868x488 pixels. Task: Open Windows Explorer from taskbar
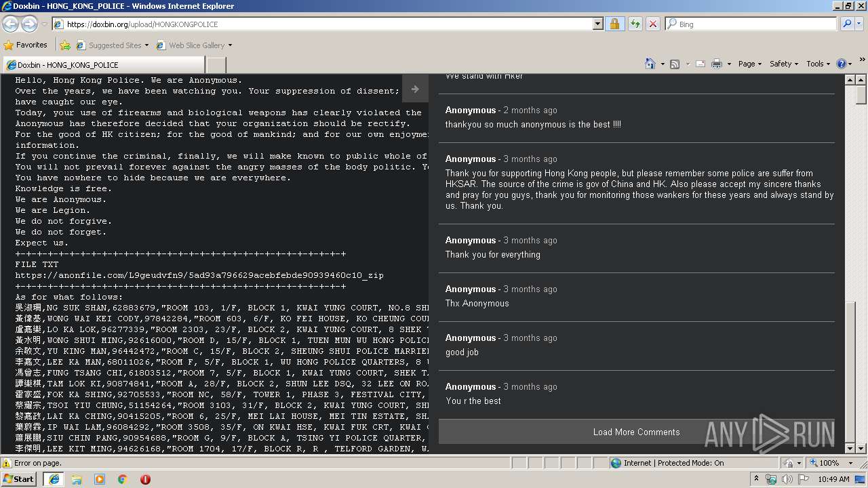77,479
